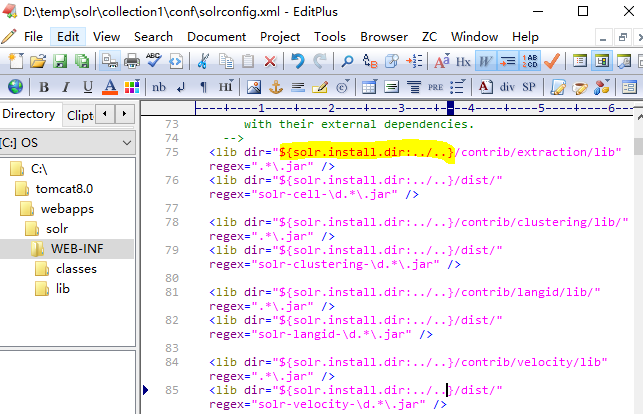
Task: Open the Window menu
Action: [x=474, y=37]
